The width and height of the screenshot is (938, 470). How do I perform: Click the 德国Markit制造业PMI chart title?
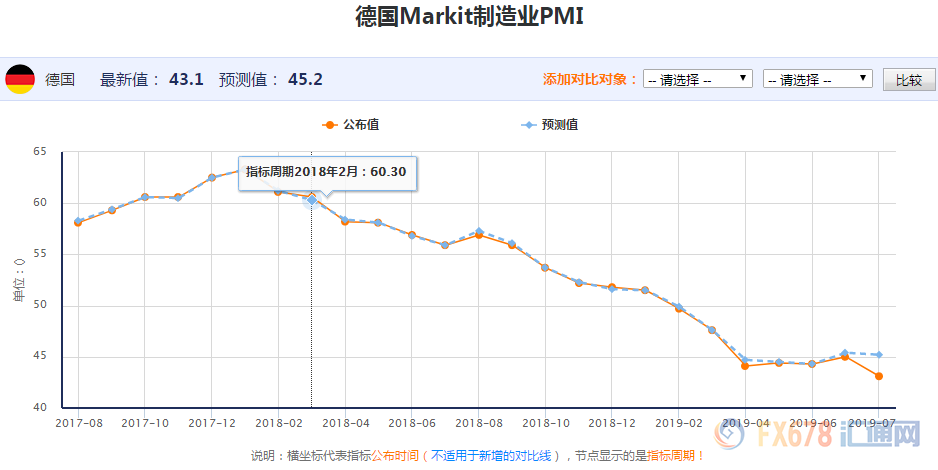pos(470,16)
